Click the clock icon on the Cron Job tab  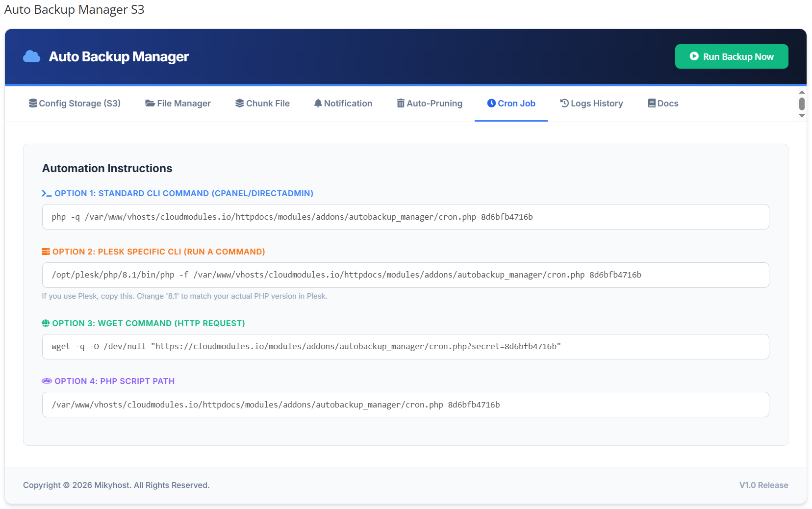click(491, 103)
